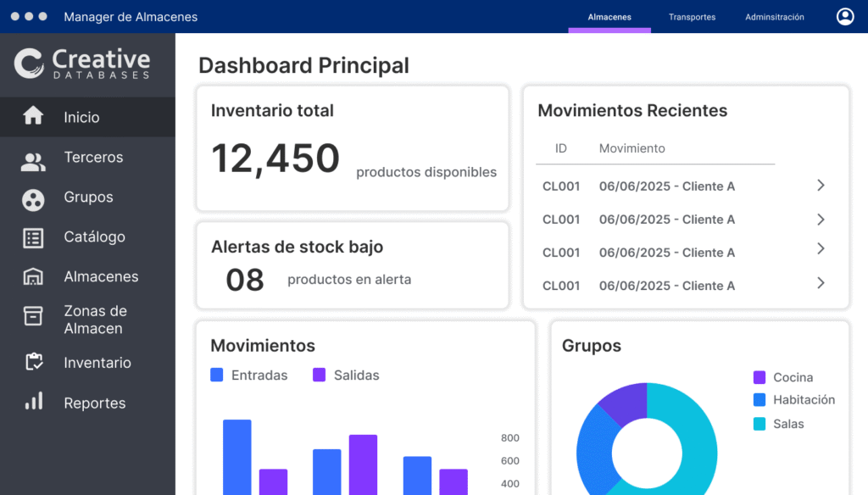Switch to the Transportes tab
The height and width of the screenshot is (495, 868).
point(692,17)
